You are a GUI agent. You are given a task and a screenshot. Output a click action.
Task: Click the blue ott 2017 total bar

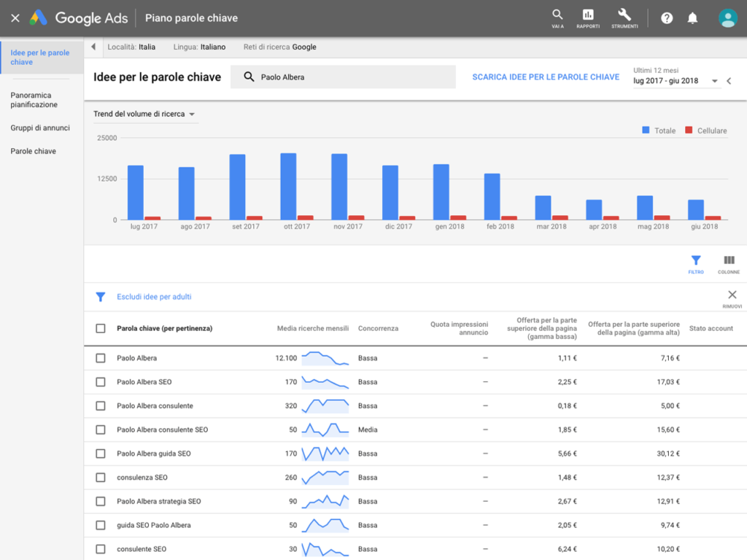(x=288, y=186)
